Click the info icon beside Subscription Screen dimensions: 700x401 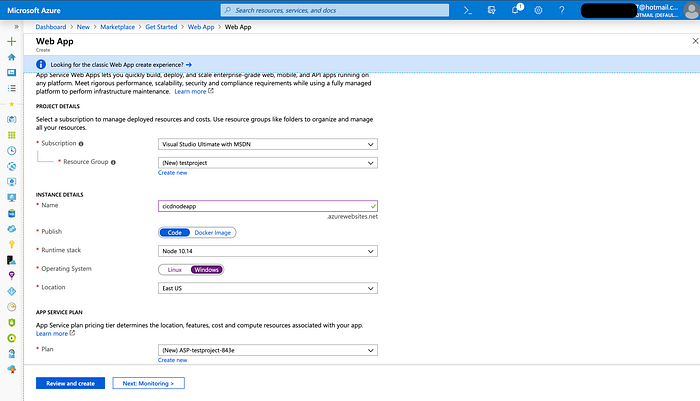click(81, 144)
